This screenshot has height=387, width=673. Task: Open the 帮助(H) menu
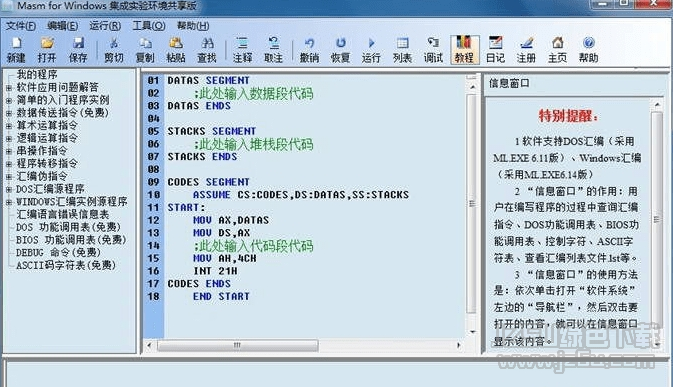pos(193,26)
